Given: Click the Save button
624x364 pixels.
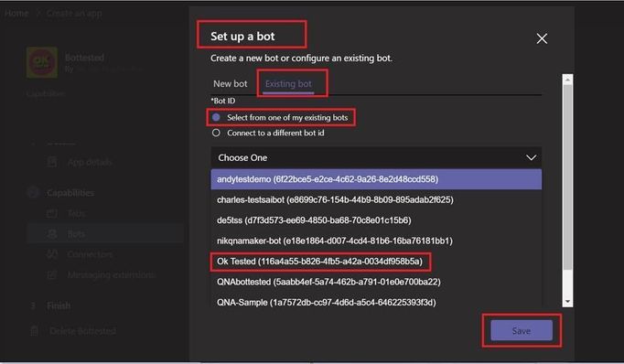Looking at the screenshot, I should [x=522, y=330].
